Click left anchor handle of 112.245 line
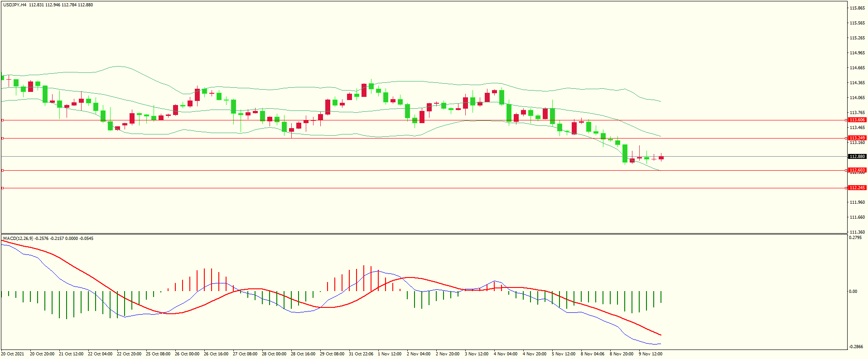Screen dimensions: 868x359 pyautogui.click(x=2, y=188)
